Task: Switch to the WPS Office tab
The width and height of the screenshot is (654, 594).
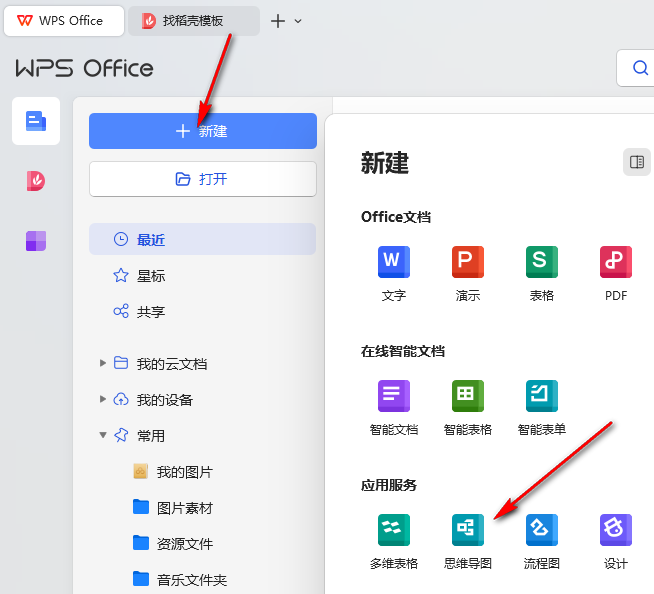Action: (64, 20)
